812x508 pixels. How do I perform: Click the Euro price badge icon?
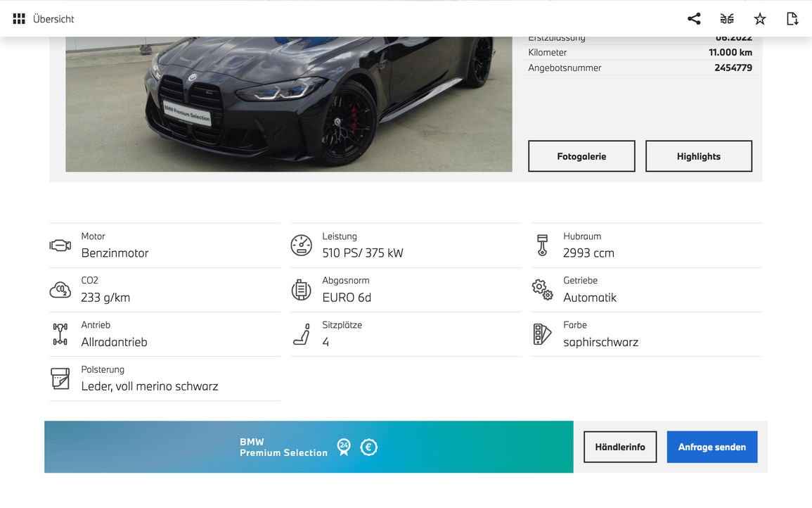[x=369, y=447]
